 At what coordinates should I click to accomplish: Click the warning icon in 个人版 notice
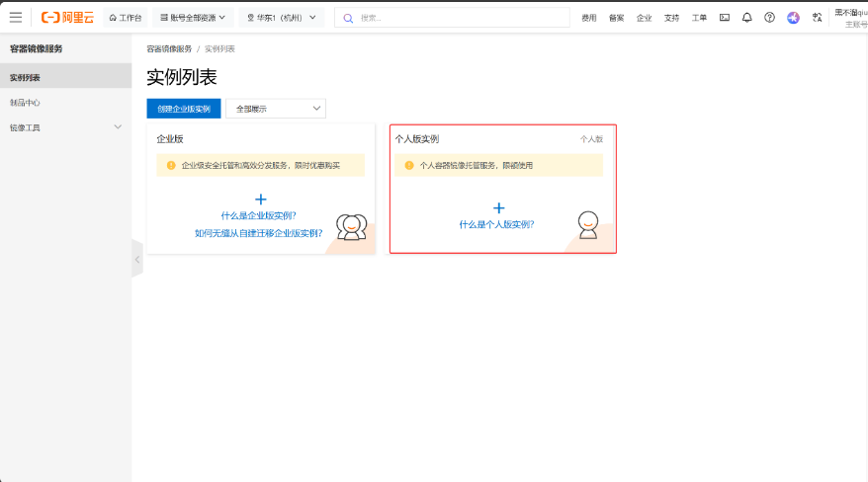(x=409, y=165)
